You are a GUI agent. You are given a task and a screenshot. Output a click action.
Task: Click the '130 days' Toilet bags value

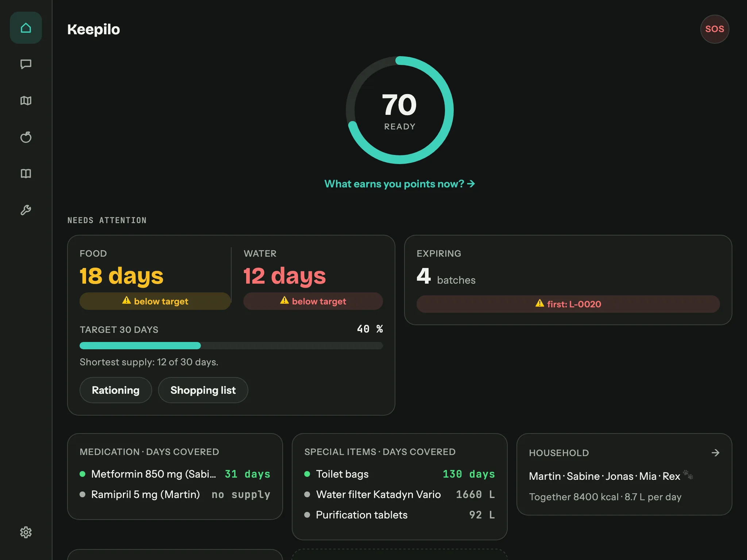coord(469,474)
